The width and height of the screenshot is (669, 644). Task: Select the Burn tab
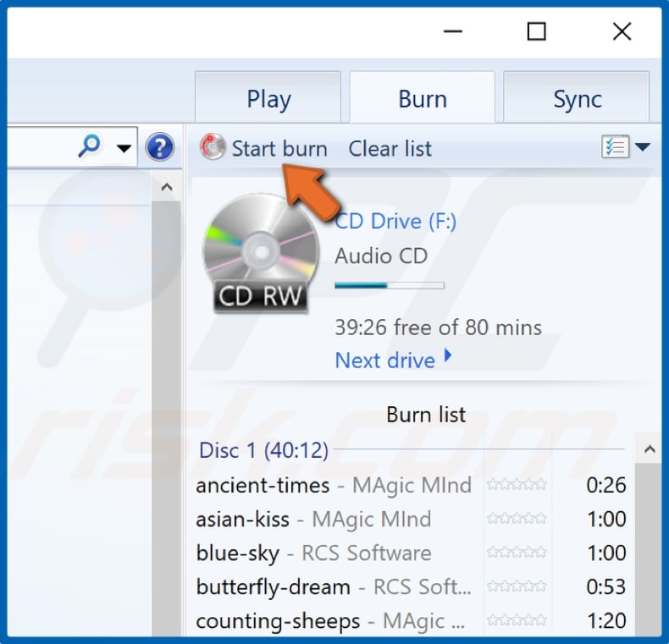(x=423, y=97)
